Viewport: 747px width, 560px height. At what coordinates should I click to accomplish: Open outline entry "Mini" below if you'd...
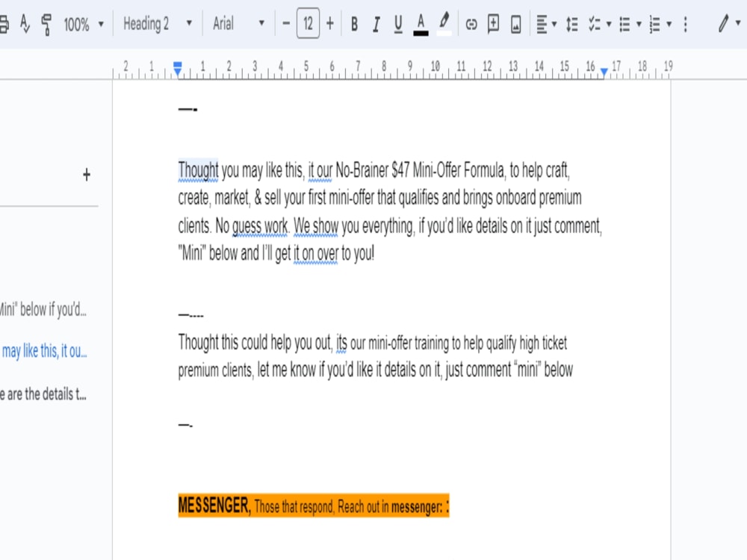click(x=43, y=310)
